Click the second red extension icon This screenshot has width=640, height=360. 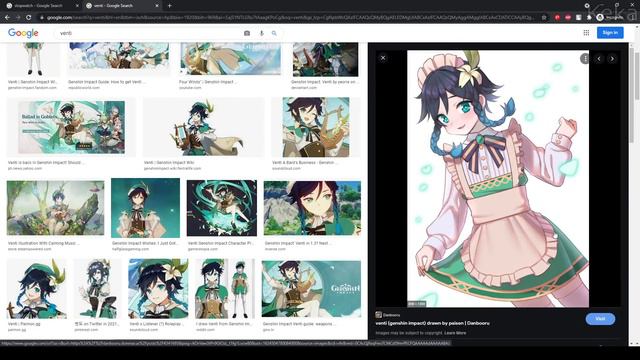coord(568,18)
